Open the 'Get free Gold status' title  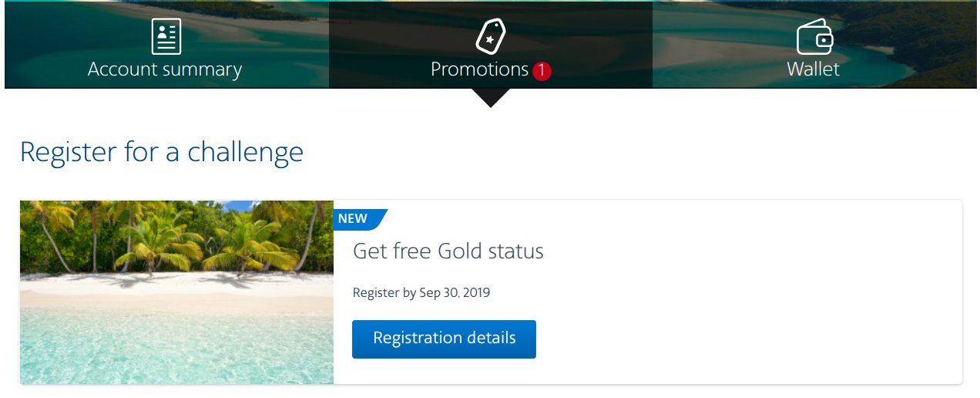[x=448, y=251]
